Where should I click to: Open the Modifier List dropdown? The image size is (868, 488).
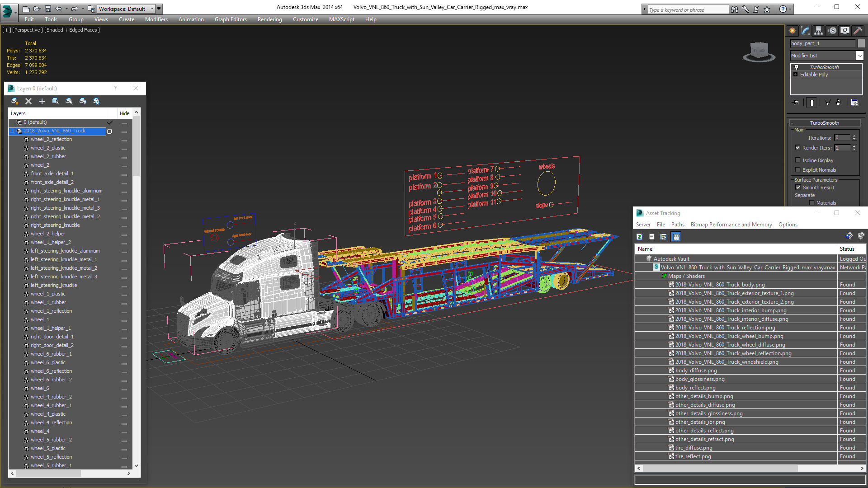827,56
